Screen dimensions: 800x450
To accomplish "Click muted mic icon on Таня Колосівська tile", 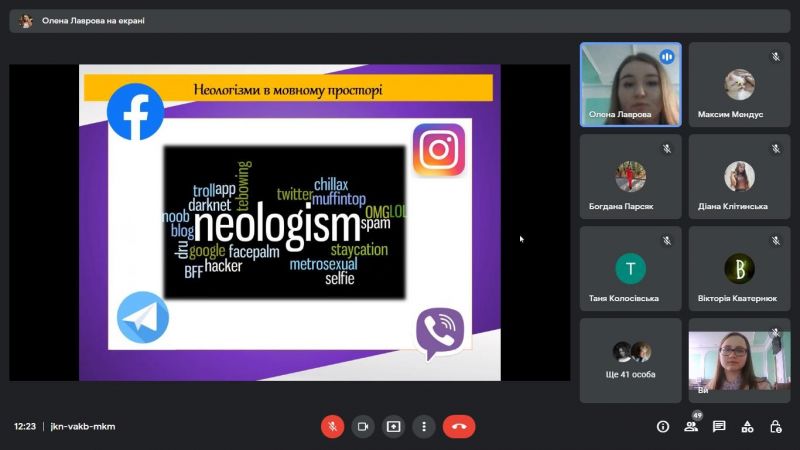I will click(x=667, y=240).
